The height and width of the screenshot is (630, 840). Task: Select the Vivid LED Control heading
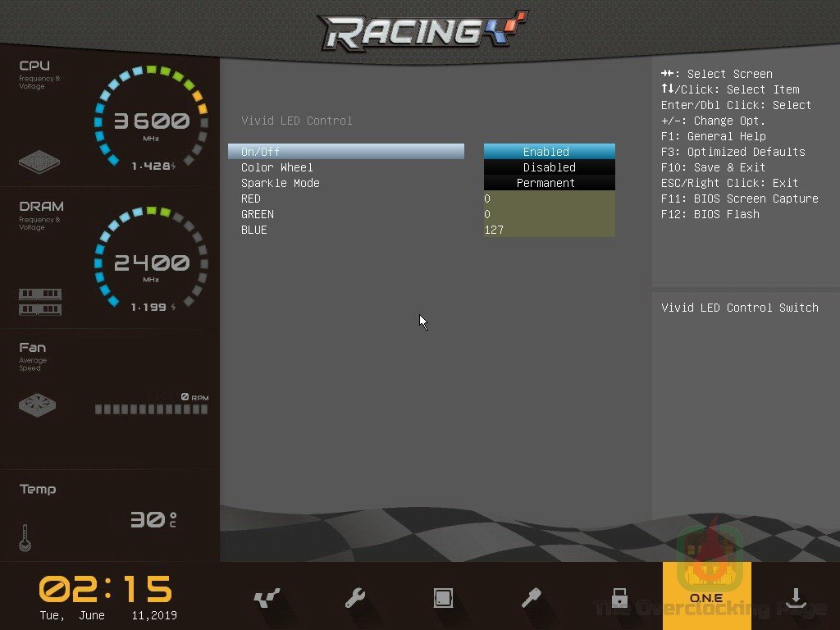(x=297, y=121)
